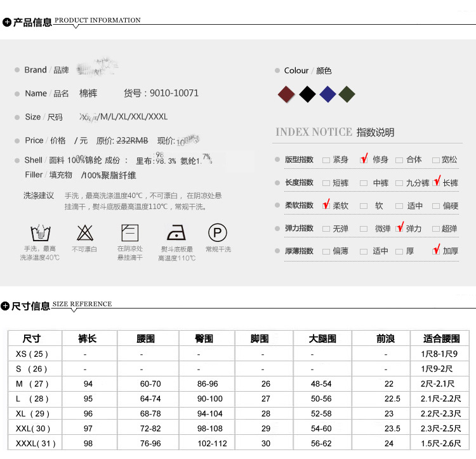The height and width of the screenshot is (459, 476).
Task: Click the item number 9010-10071
Action: (x=174, y=93)
